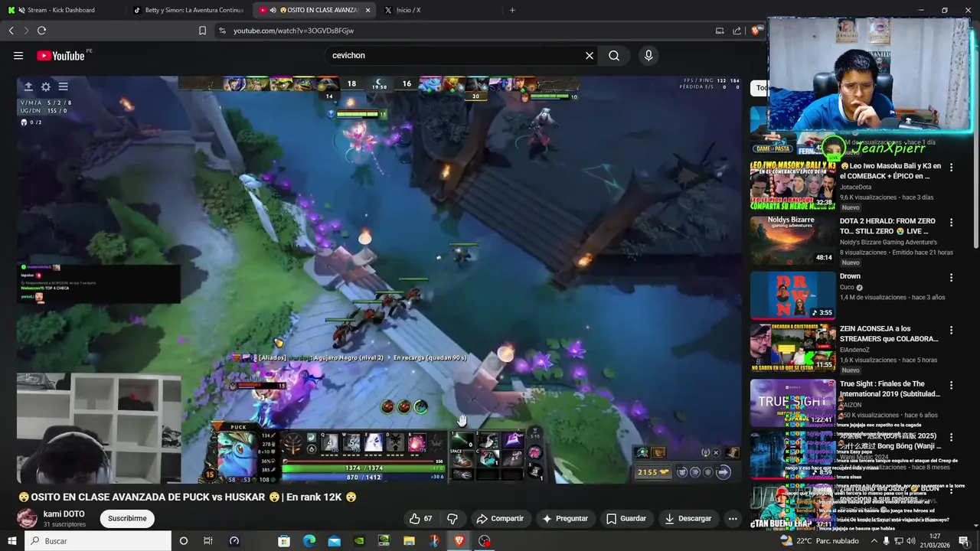
Task: Share the video via Compartir
Action: (x=500, y=518)
